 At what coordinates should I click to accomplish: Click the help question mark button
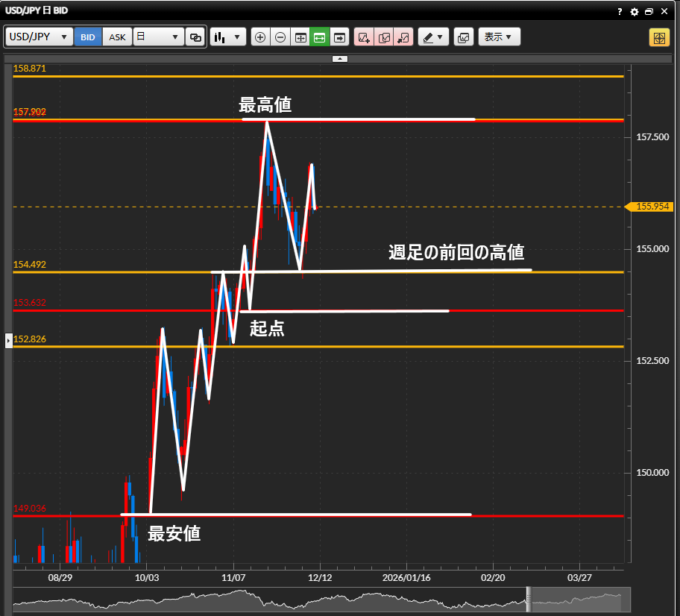[620, 12]
